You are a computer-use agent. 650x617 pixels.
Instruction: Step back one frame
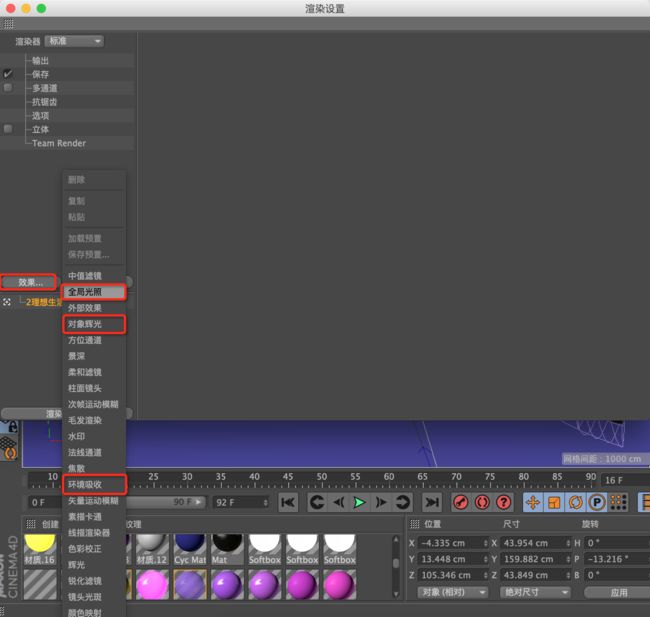coord(339,503)
